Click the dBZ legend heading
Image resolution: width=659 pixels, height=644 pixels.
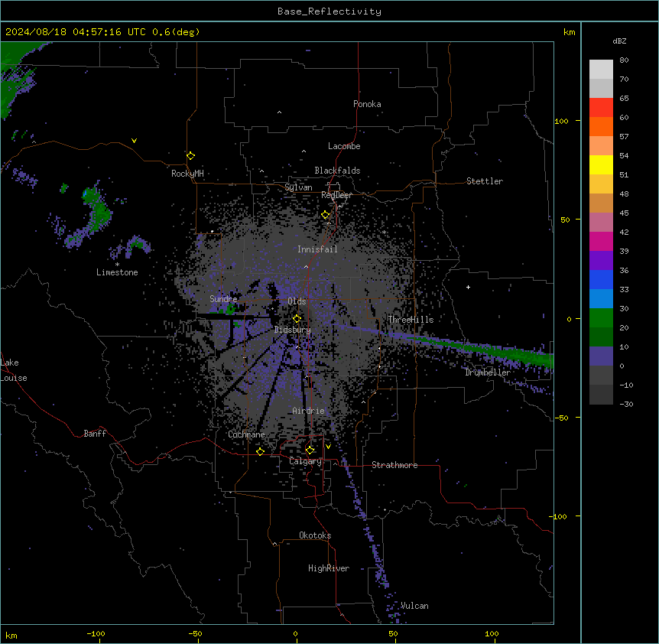619,41
